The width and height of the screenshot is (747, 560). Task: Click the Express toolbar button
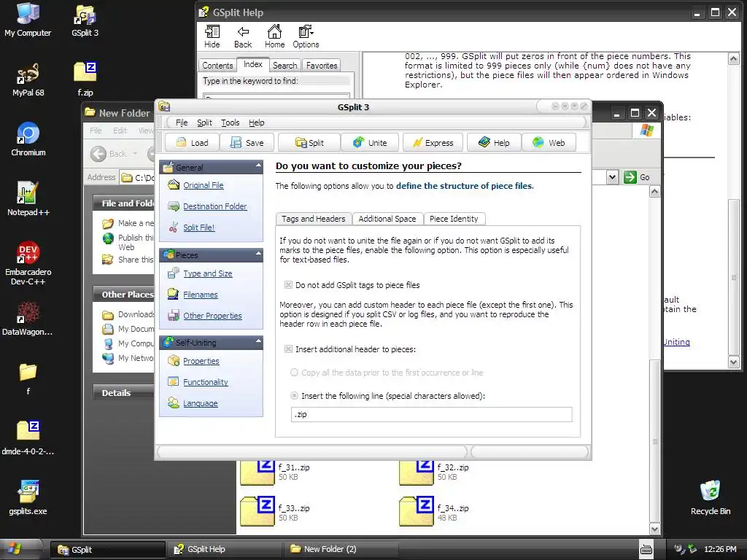click(x=433, y=143)
